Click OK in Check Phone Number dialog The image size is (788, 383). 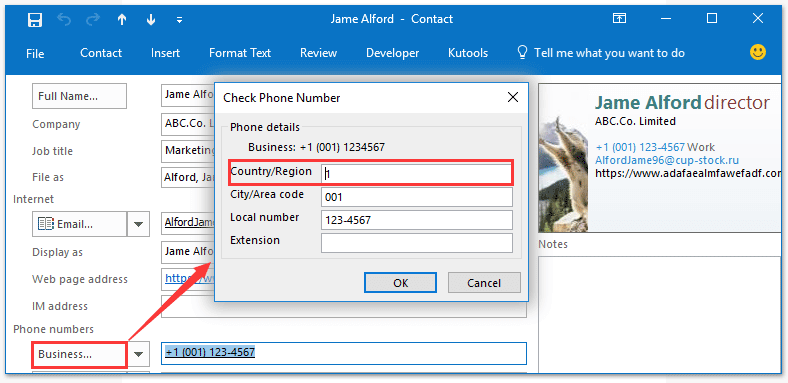click(401, 283)
